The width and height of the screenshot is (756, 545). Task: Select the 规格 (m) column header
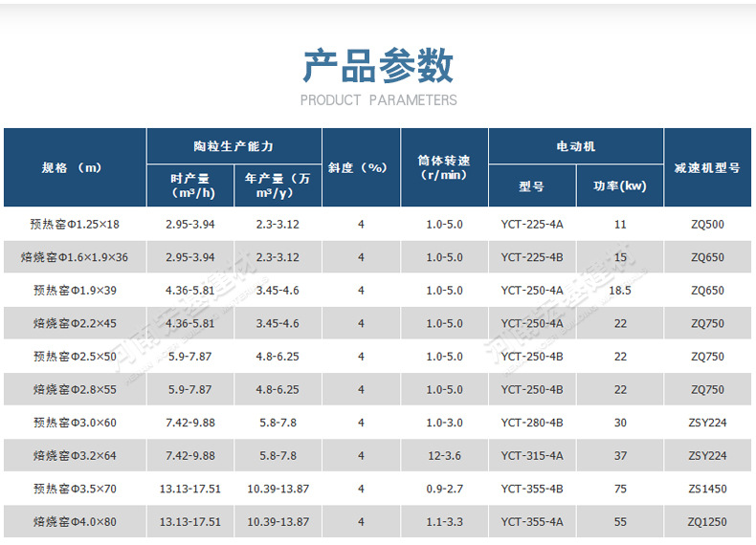pos(74,167)
